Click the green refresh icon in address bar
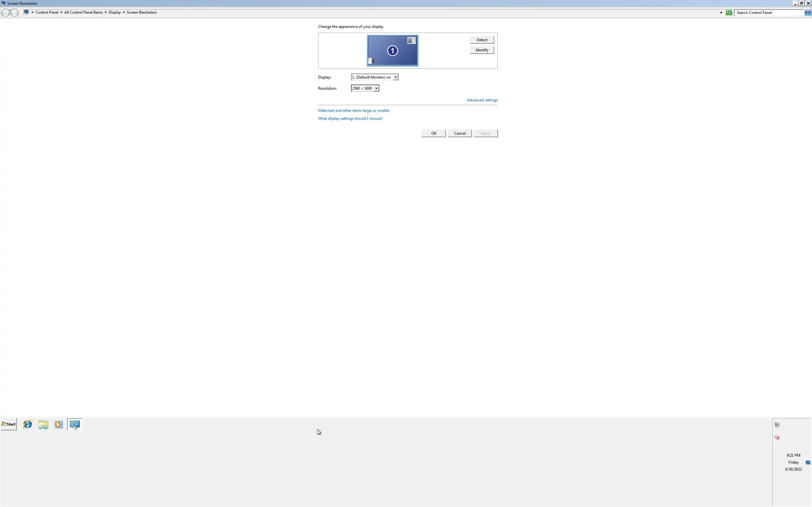Image resolution: width=812 pixels, height=507 pixels. (x=729, y=12)
